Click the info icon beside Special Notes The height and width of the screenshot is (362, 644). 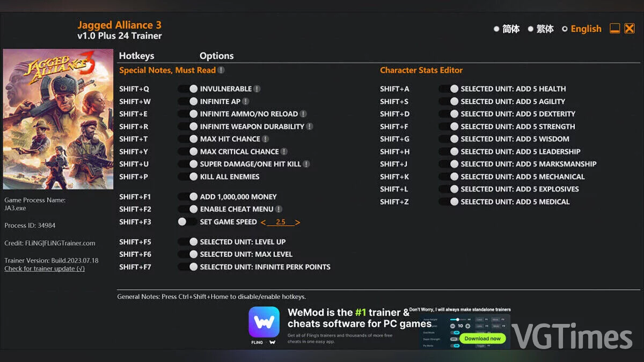221,70
